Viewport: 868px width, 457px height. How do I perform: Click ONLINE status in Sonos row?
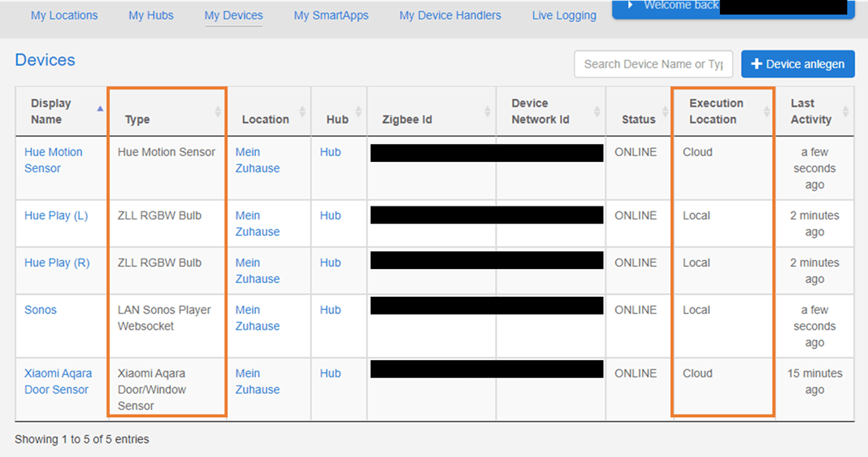coord(636,310)
